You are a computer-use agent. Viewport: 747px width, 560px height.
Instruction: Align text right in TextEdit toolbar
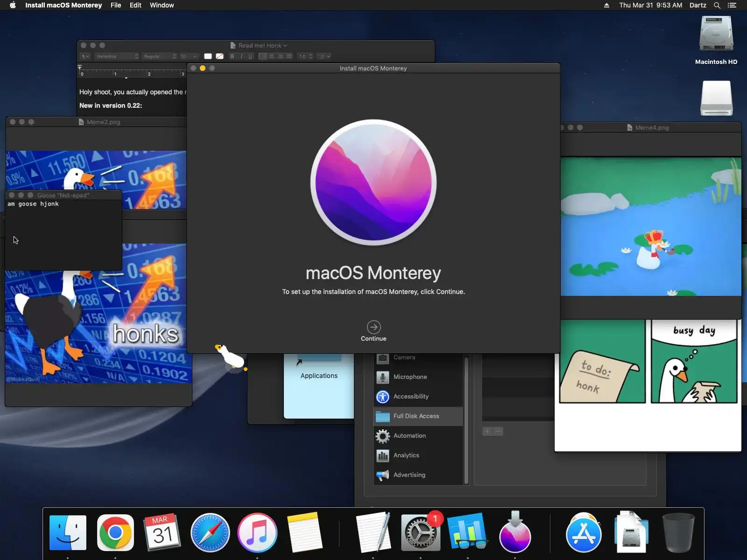281,56
